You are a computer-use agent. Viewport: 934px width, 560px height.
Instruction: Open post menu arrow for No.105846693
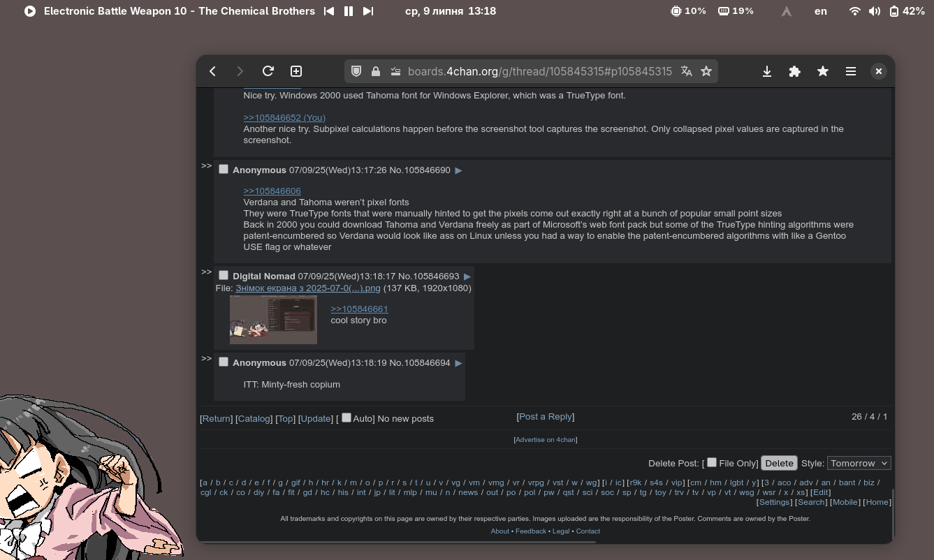pyautogui.click(x=467, y=277)
